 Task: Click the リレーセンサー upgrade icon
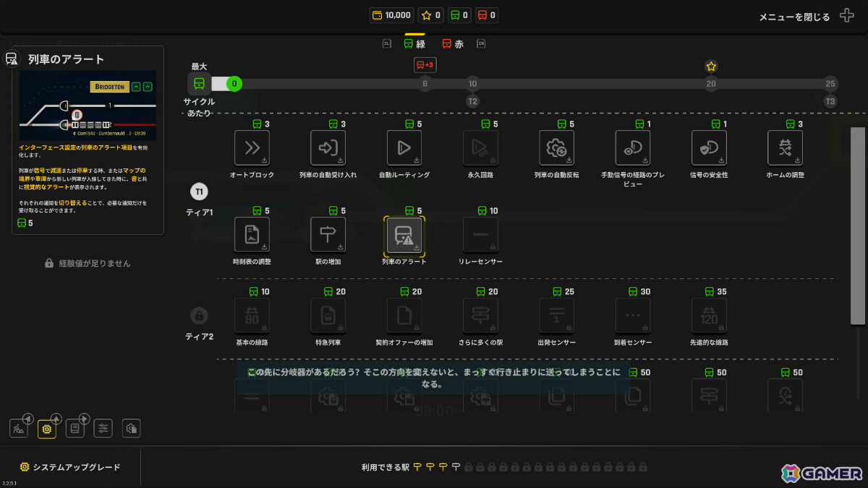tap(480, 235)
